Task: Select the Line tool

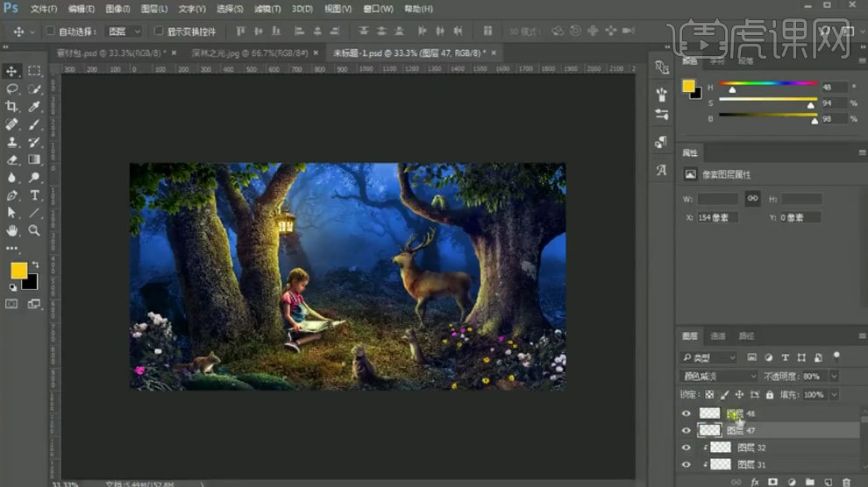Action: point(34,213)
